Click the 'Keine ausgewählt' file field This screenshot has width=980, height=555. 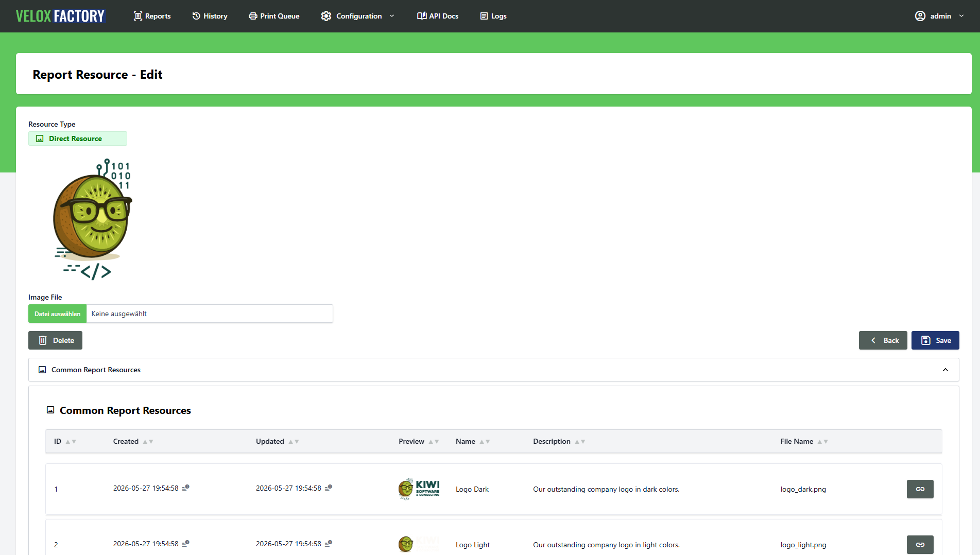coord(210,314)
